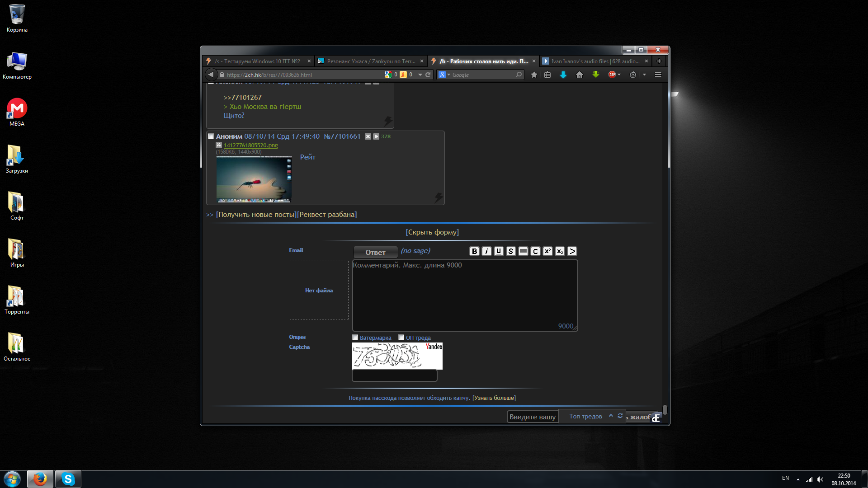Open URL bar history dropdown
This screenshot has height=488, width=868.
420,75
